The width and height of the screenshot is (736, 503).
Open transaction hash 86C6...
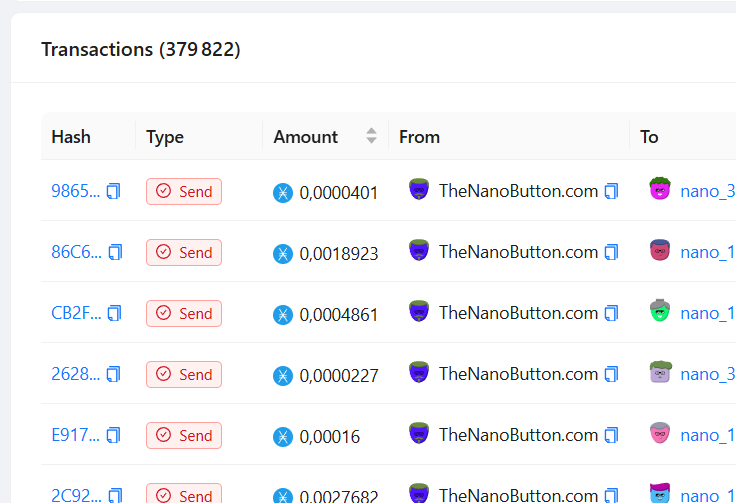(x=77, y=252)
